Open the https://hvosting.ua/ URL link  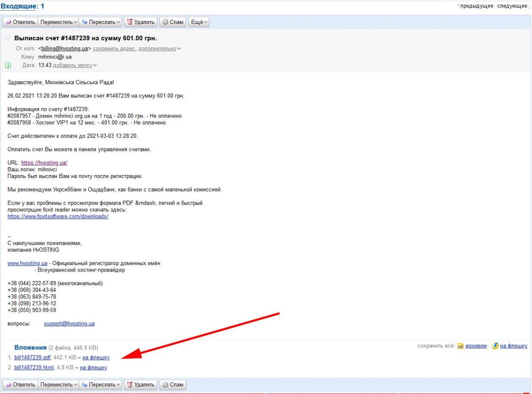pyautogui.click(x=44, y=163)
